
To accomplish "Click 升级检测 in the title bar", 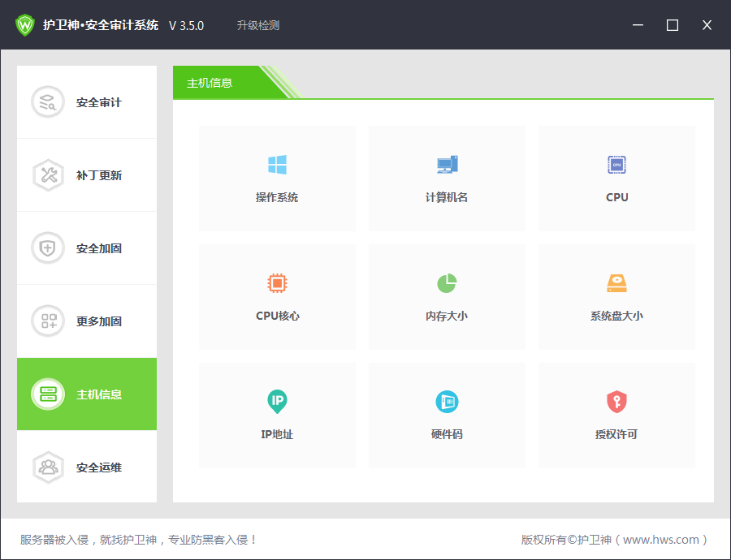I will [258, 25].
